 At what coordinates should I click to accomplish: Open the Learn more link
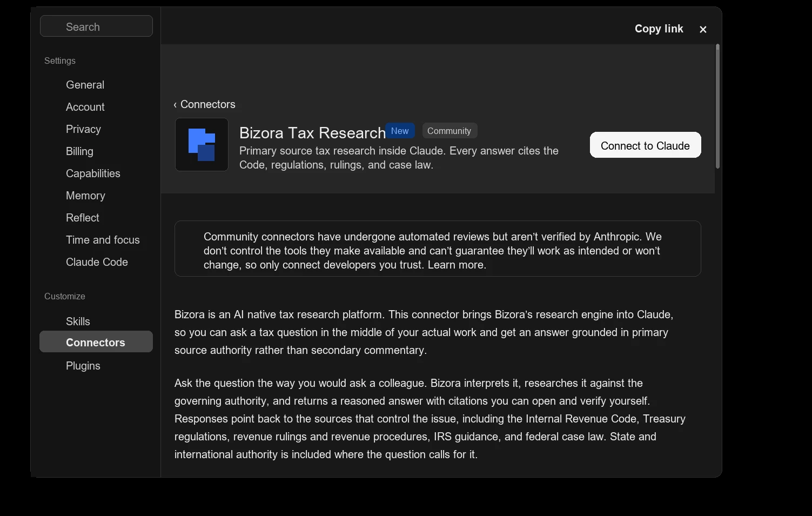tap(457, 265)
